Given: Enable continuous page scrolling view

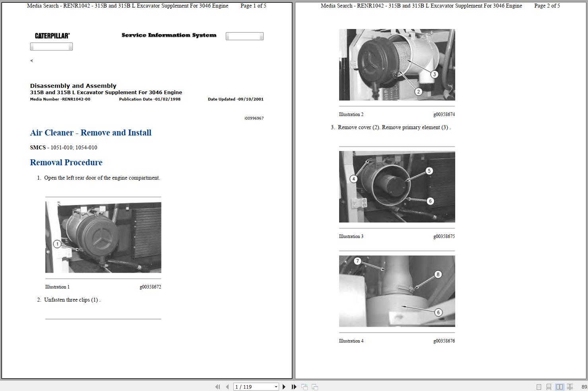Looking at the screenshot, I should [549, 386].
